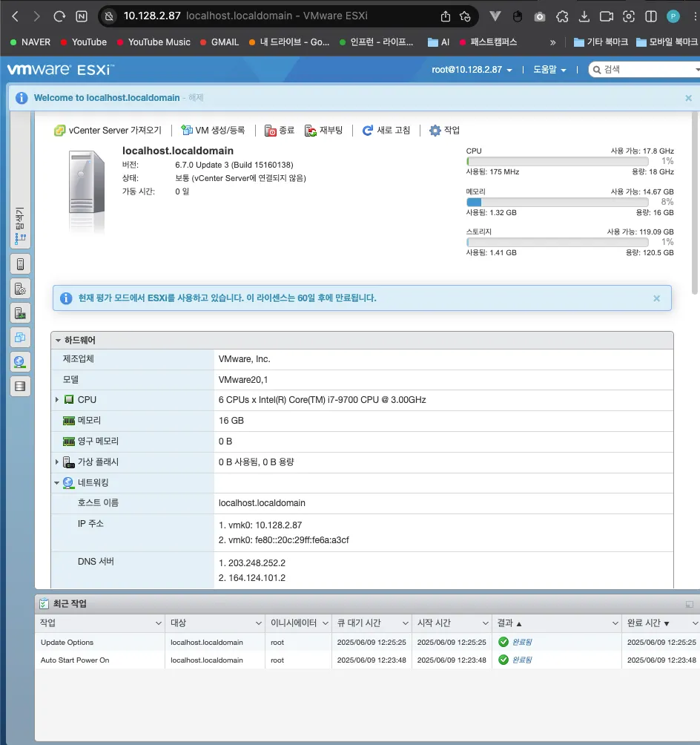Viewport: 700px width, 745px height.
Task: Collapse the 네트워킹 row
Action: point(57,483)
